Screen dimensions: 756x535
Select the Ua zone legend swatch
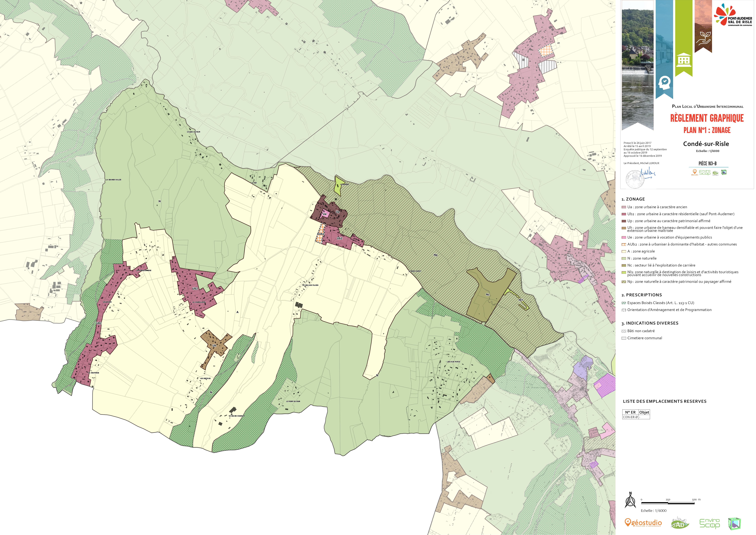point(624,207)
